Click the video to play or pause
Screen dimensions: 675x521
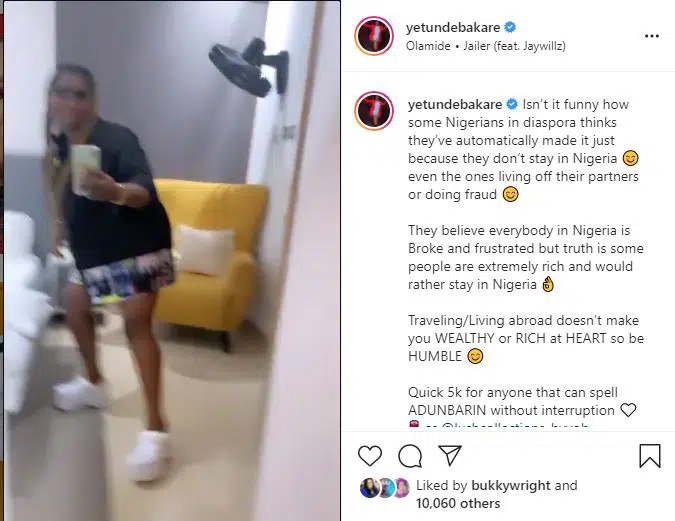(172, 260)
